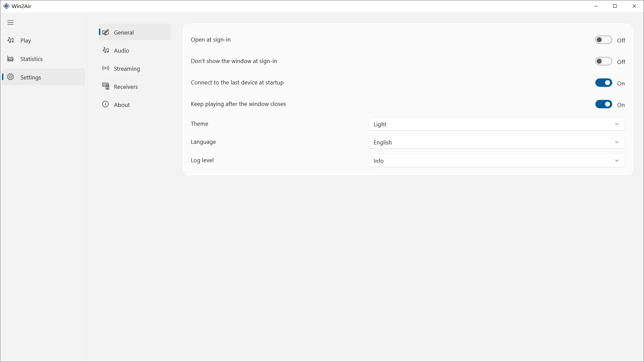Viewport: 644px width, 362px height.
Task: Click the General settings icon
Action: coord(106,32)
